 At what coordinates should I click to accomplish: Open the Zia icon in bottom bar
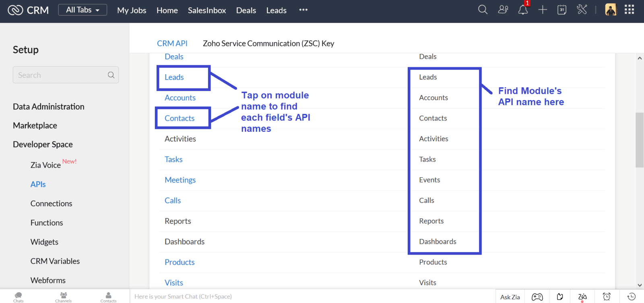582,297
